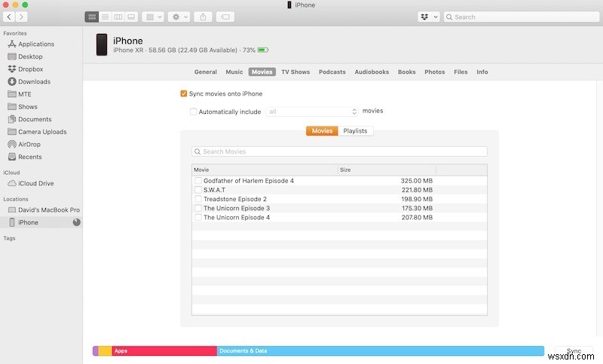Switch to the TV Shows tab
The width and height of the screenshot is (603, 364).
(x=295, y=72)
